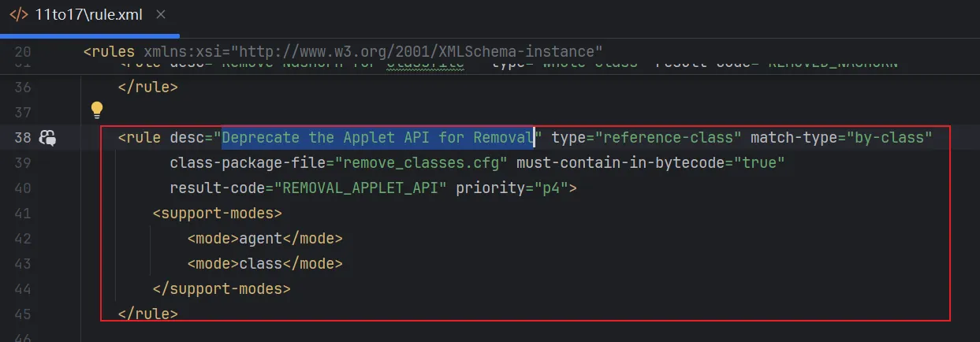The image size is (980, 342).
Task: Click line number 37 in the gutter
Action: click(x=23, y=112)
